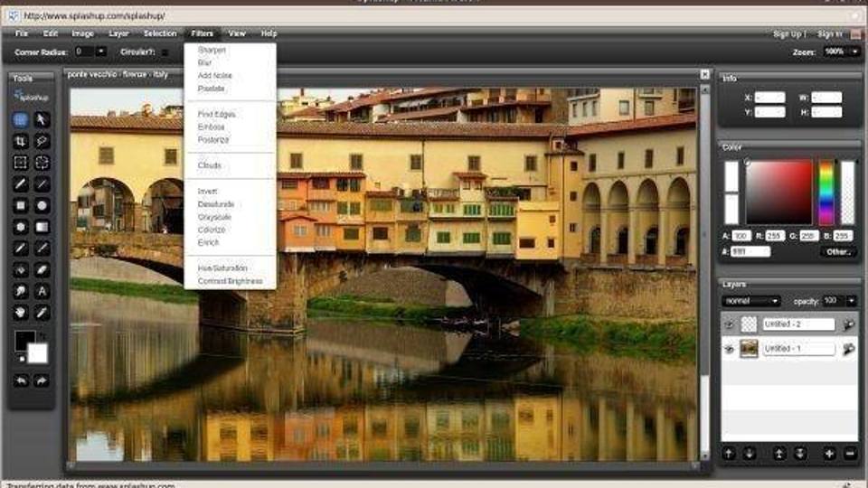Delete layer with minus icon
The height and width of the screenshot is (488, 868).
coord(850,454)
